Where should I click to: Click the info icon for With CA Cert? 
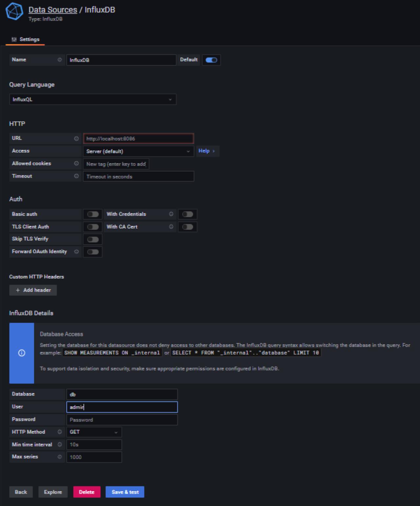click(x=171, y=227)
